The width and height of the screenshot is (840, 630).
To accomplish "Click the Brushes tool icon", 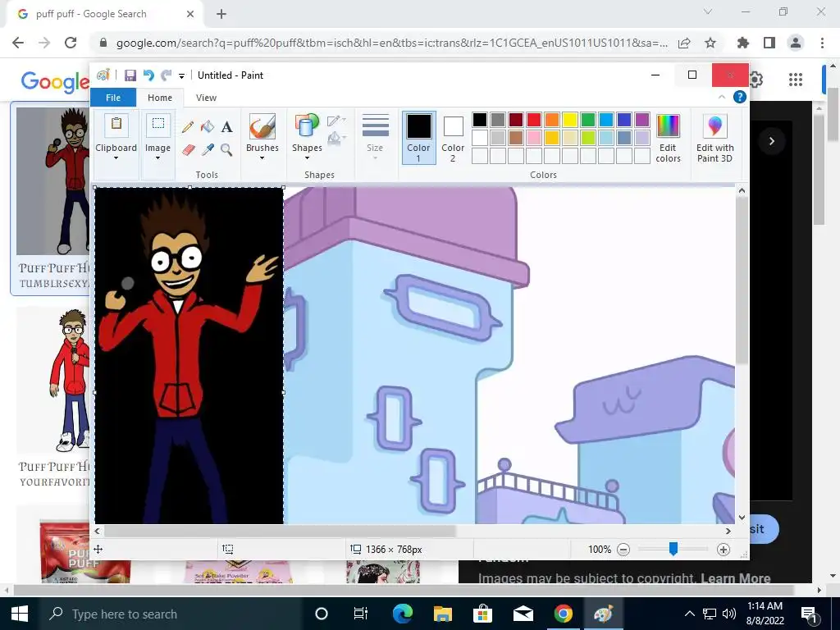I will pyautogui.click(x=262, y=126).
